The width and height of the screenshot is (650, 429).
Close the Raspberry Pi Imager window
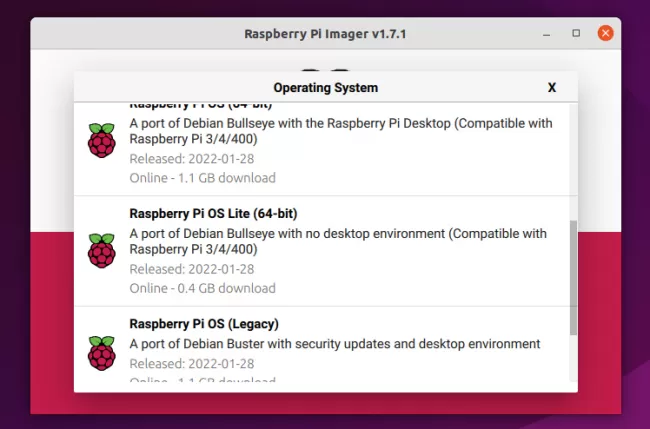[605, 33]
